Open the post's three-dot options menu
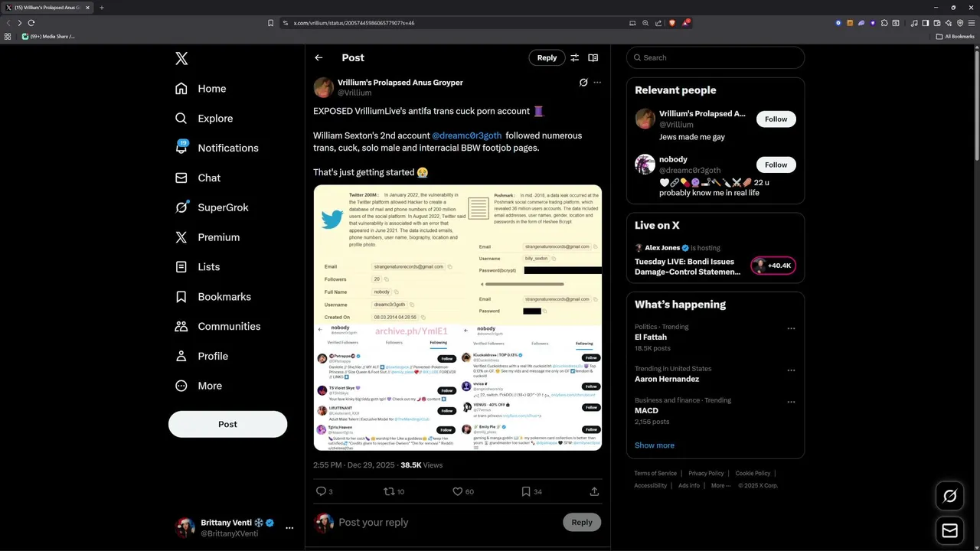980x551 pixels. [597, 83]
